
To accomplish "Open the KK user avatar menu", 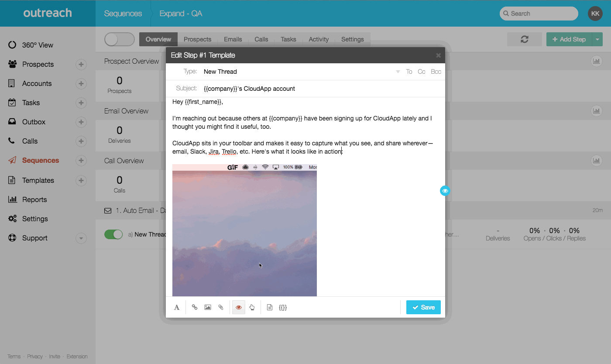I will (595, 14).
